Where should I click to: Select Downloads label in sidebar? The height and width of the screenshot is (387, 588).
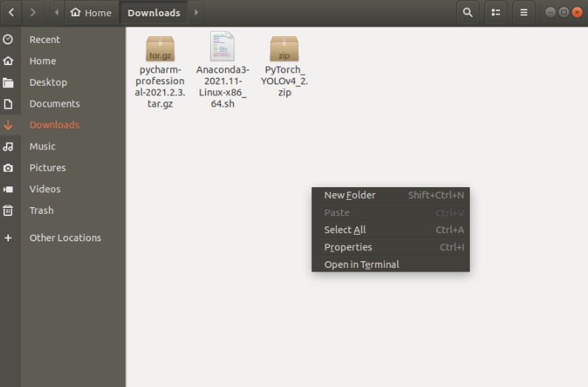click(x=55, y=125)
